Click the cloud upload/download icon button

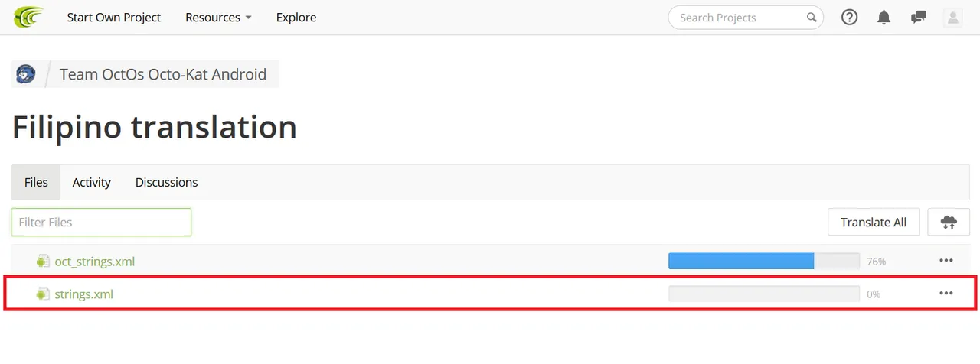tap(949, 222)
